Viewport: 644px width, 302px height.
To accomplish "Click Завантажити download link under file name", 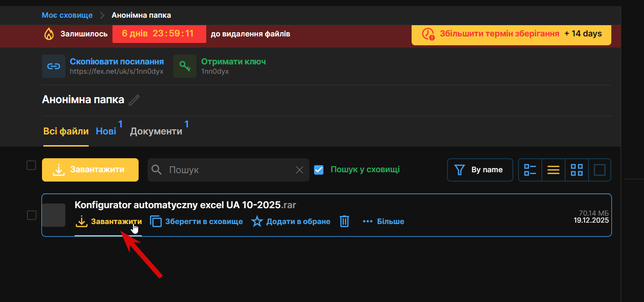I will pyautogui.click(x=108, y=222).
